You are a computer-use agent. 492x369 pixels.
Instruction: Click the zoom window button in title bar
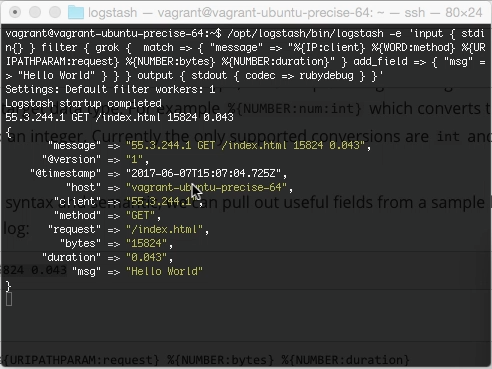click(55, 12)
